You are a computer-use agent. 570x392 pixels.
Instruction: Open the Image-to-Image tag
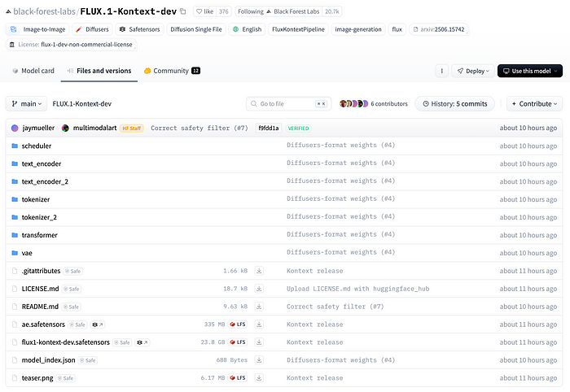point(37,29)
